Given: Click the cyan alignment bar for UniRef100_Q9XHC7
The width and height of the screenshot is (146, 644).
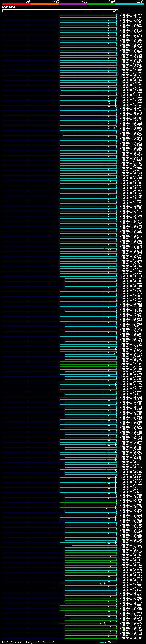Looking at the screenshot, I should [x=89, y=15].
